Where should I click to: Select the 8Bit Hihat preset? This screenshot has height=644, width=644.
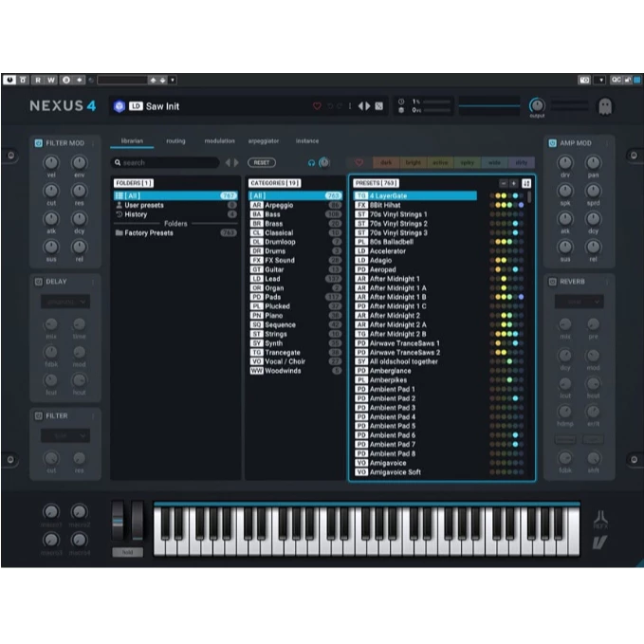point(415,205)
